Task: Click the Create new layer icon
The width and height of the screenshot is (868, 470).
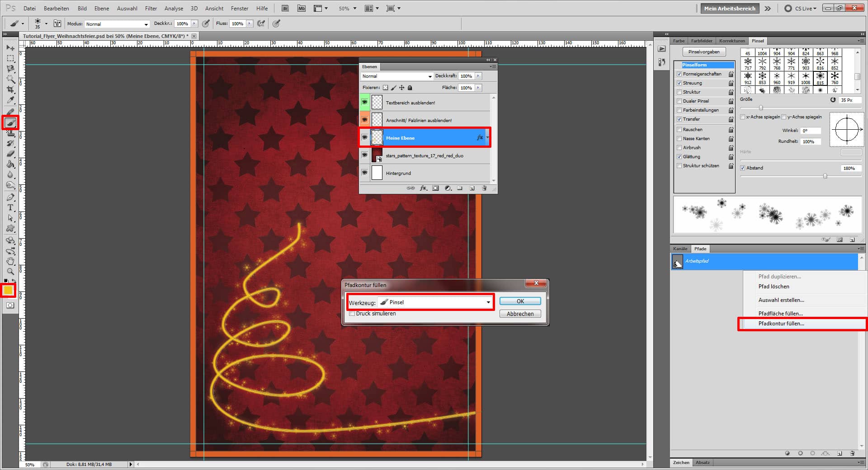Action: 472,188
